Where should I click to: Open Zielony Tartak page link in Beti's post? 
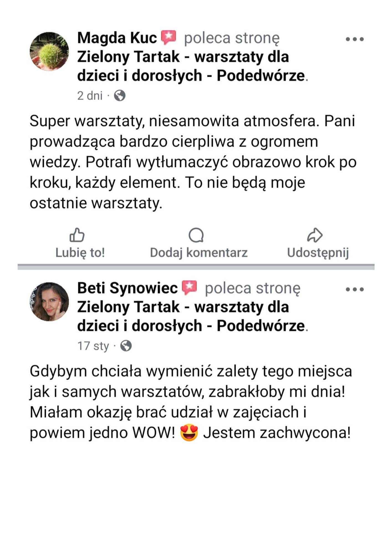point(183,316)
